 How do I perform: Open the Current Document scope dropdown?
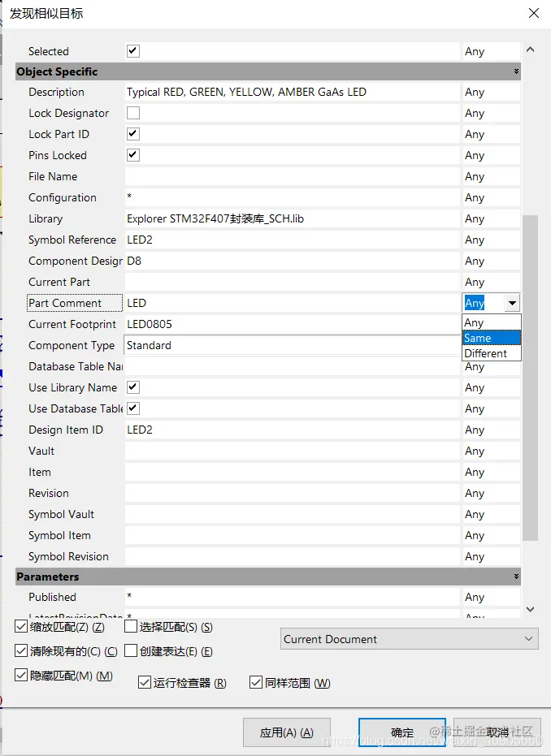[409, 639]
